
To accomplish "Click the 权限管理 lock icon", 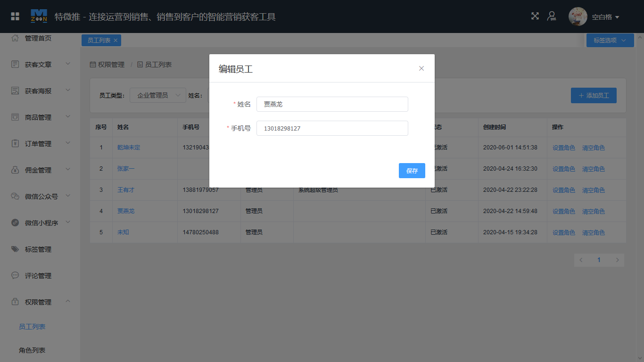I will 15,302.
